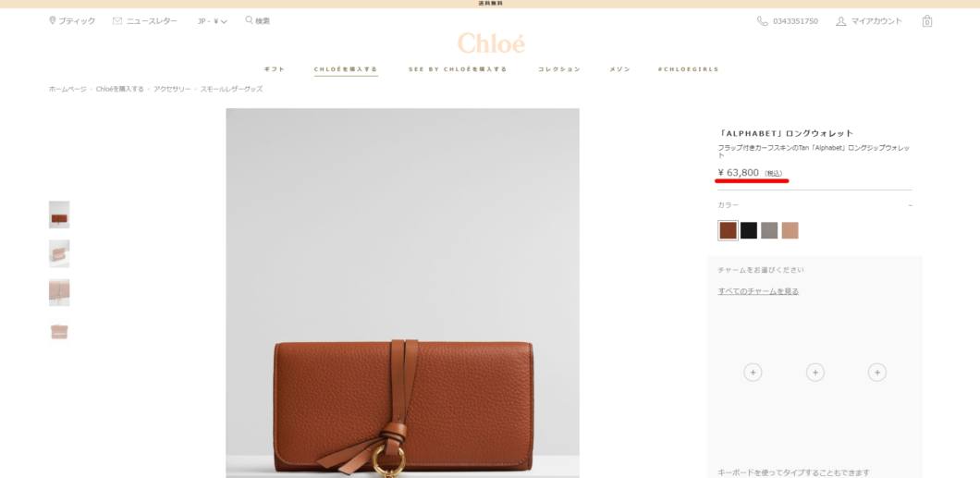Add a charm in the third plus slot
The width and height of the screenshot is (980, 478).
[876, 373]
